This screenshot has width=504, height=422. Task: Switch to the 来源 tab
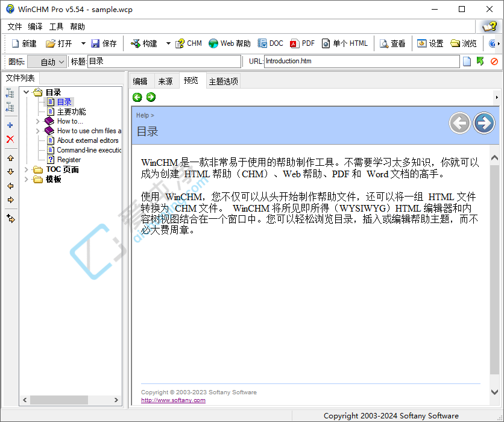coord(166,80)
